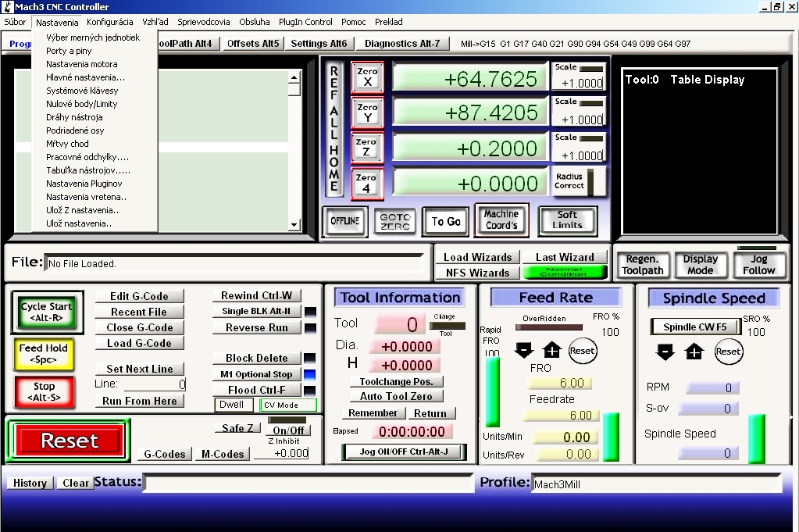
Task: Toggle Jog ON/OFF Ctrl-Alt-J
Action: (x=403, y=452)
